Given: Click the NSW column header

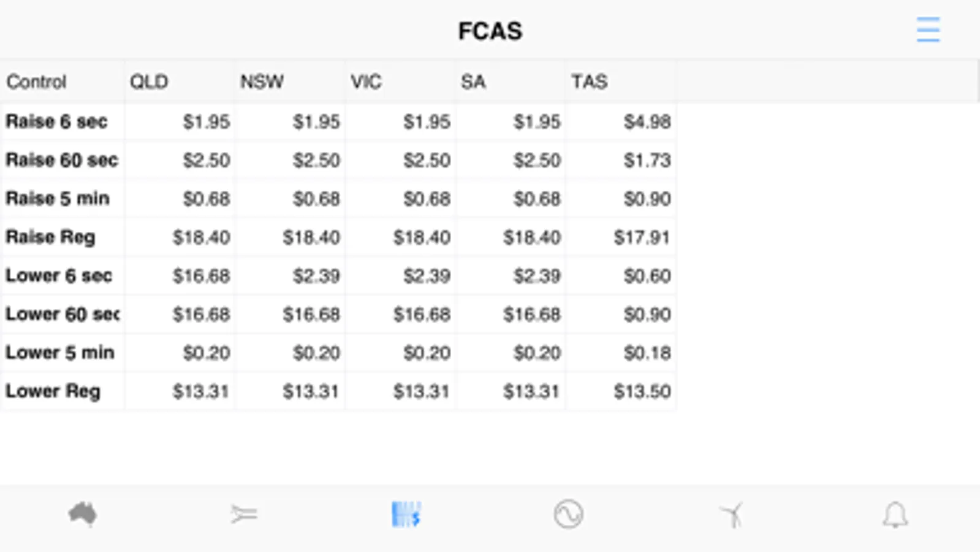Looking at the screenshot, I should [262, 82].
